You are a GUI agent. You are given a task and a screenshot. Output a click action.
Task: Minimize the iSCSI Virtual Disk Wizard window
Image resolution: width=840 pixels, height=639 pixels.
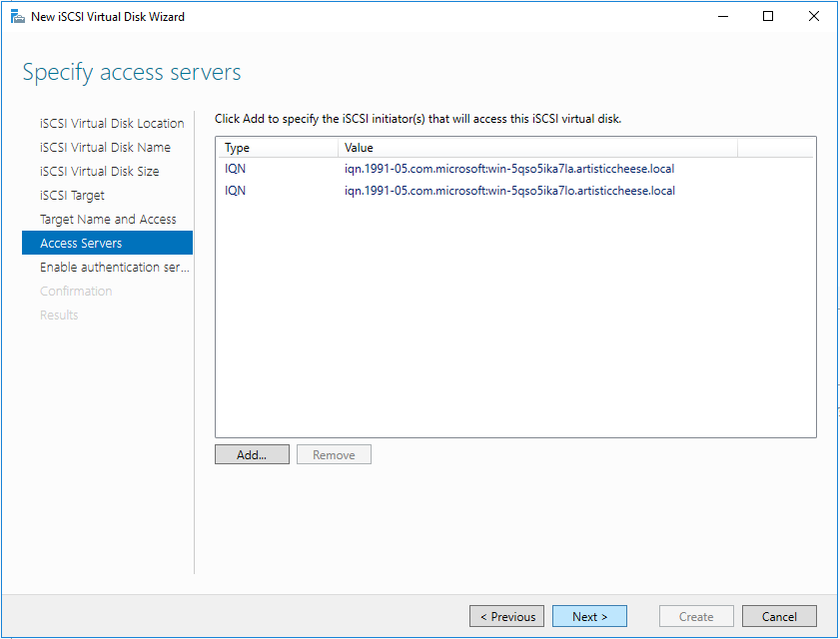point(721,16)
